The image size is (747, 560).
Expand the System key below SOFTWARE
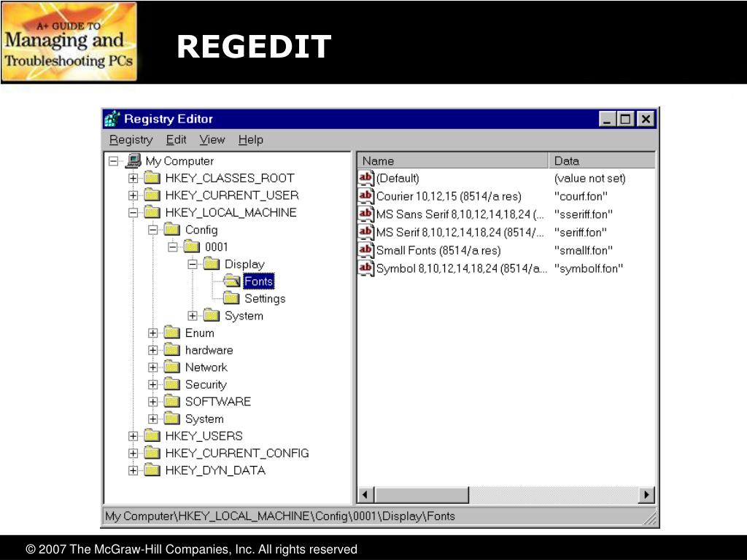153,419
